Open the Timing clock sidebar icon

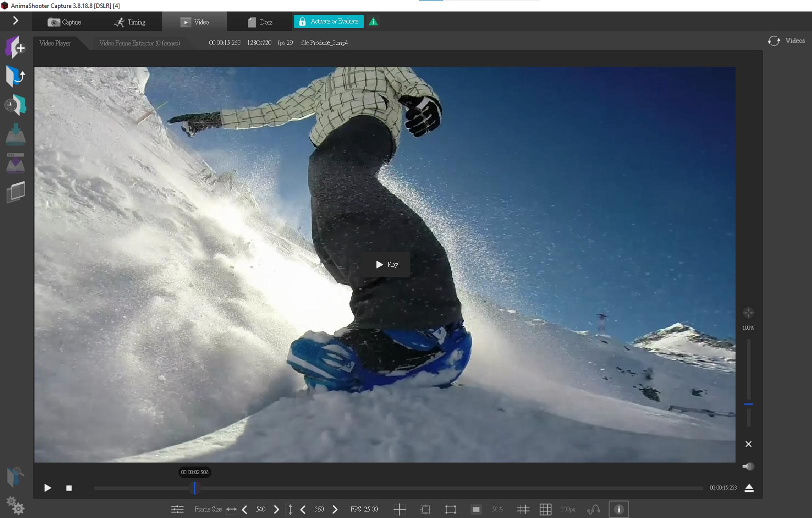coord(16,105)
